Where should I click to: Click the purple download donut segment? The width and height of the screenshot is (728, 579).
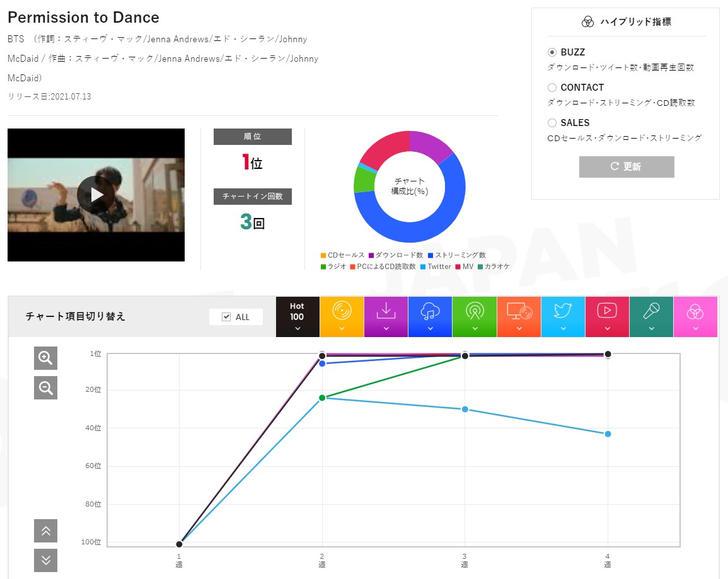428,145
